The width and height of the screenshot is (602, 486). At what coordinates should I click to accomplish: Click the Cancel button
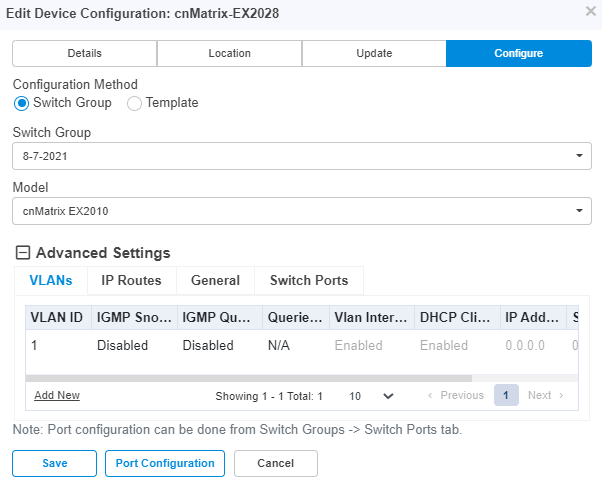pyautogui.click(x=276, y=463)
